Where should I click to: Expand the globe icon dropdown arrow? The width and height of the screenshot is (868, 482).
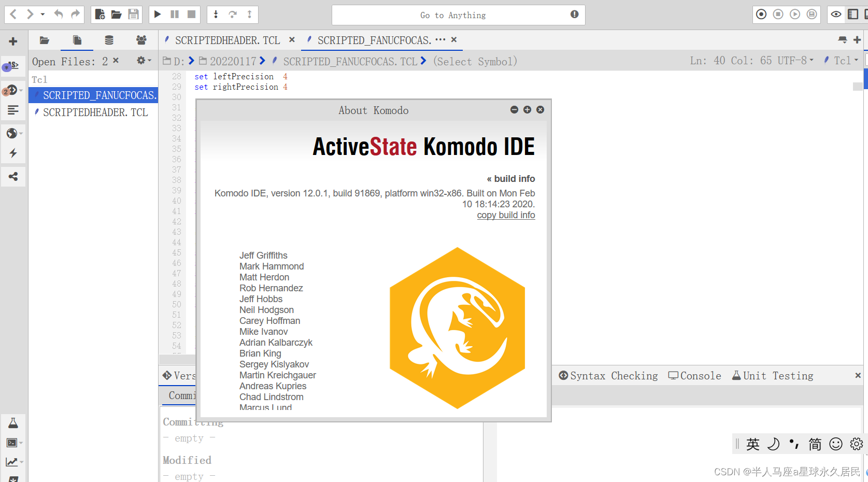(21, 133)
